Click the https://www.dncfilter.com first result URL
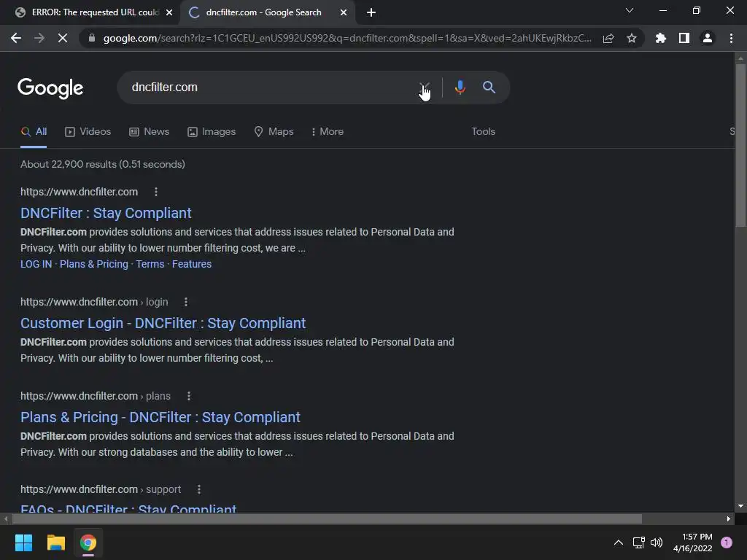This screenshot has height=560, width=747. coord(79,192)
